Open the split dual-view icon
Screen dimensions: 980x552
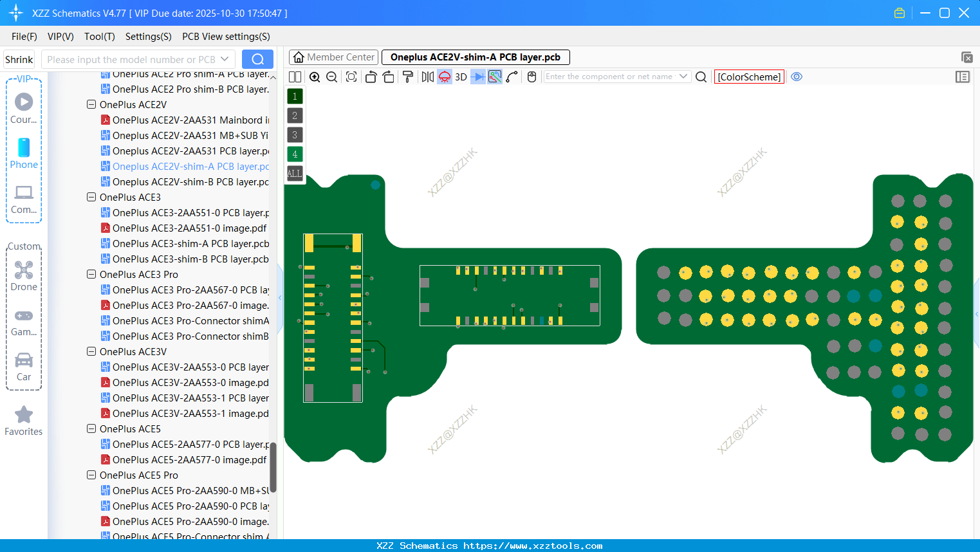pos(295,77)
